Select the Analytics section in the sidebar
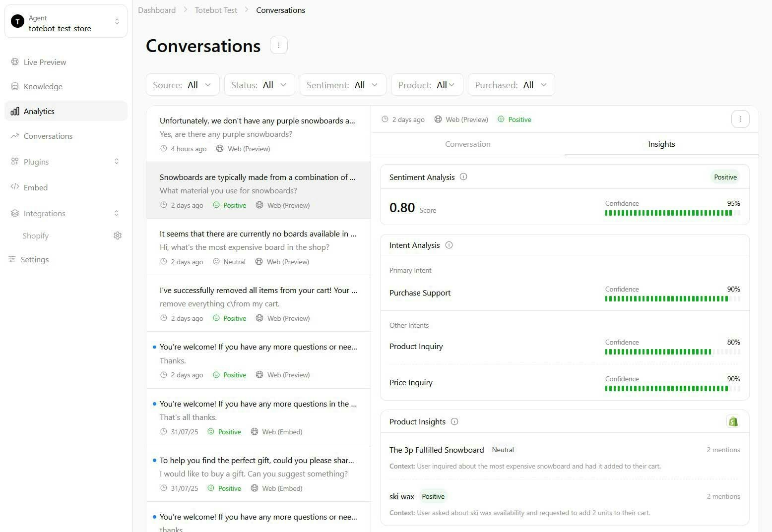 point(39,111)
